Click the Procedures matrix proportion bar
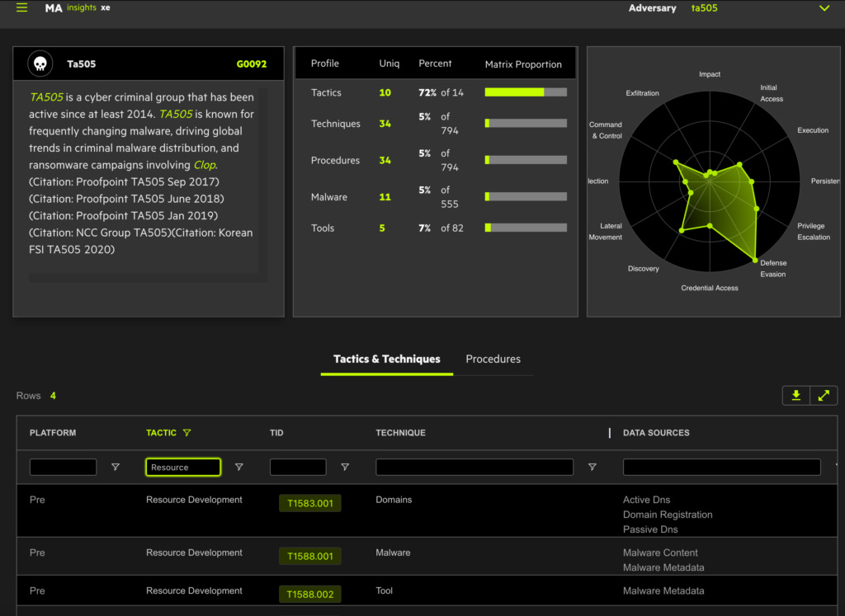Screen dimensions: 845x616 [526, 160]
